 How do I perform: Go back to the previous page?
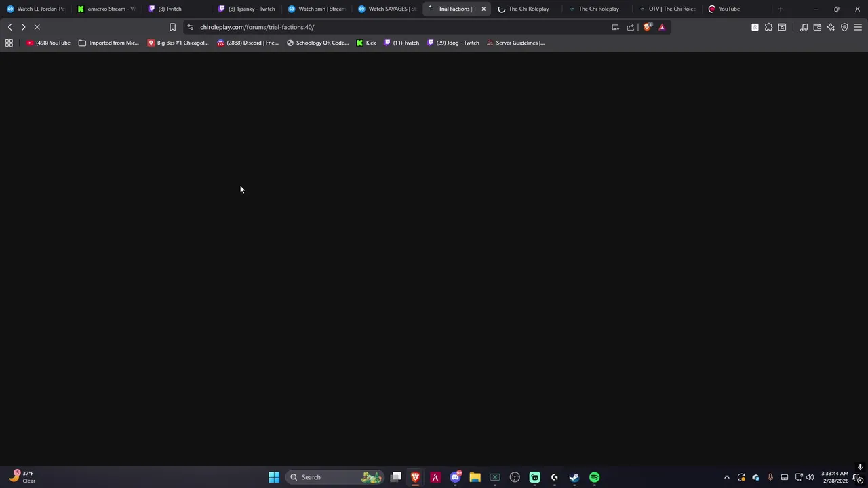9,27
